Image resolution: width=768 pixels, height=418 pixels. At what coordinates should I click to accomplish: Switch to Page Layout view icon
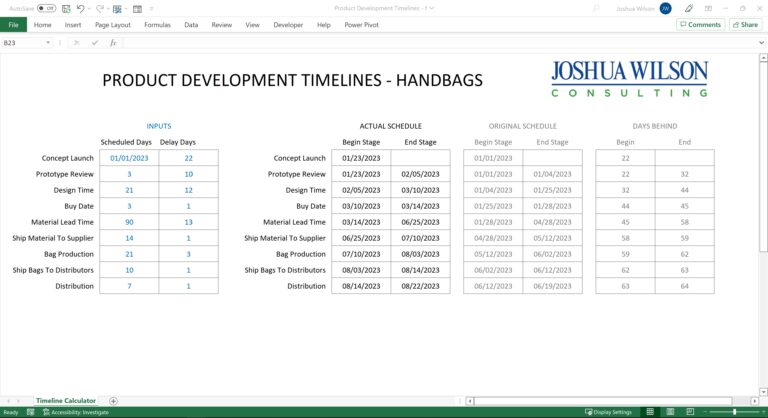(x=670, y=412)
